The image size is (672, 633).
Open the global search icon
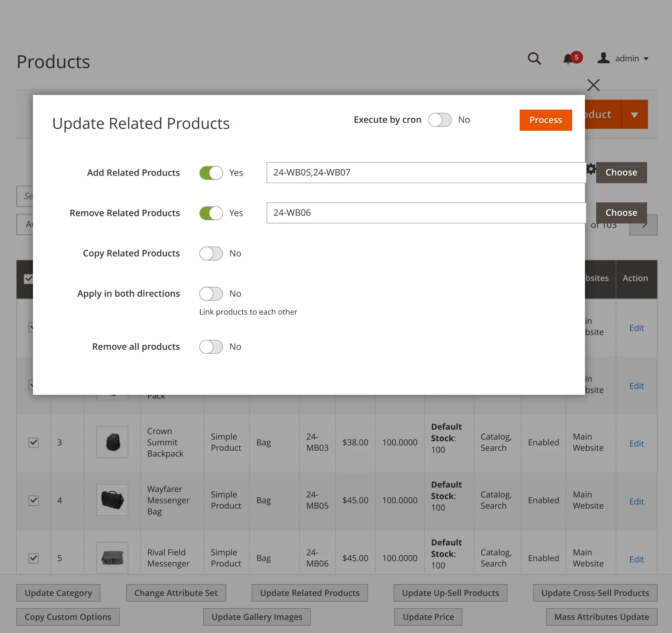[534, 59]
